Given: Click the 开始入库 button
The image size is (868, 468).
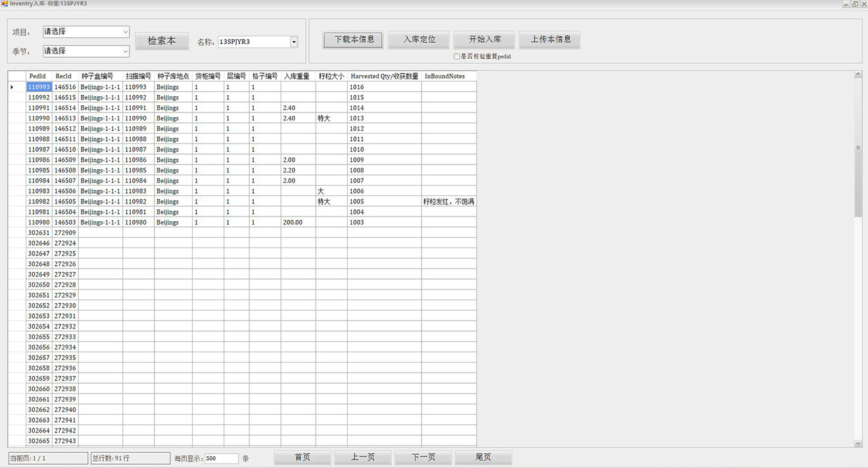Looking at the screenshot, I should click(x=485, y=39).
